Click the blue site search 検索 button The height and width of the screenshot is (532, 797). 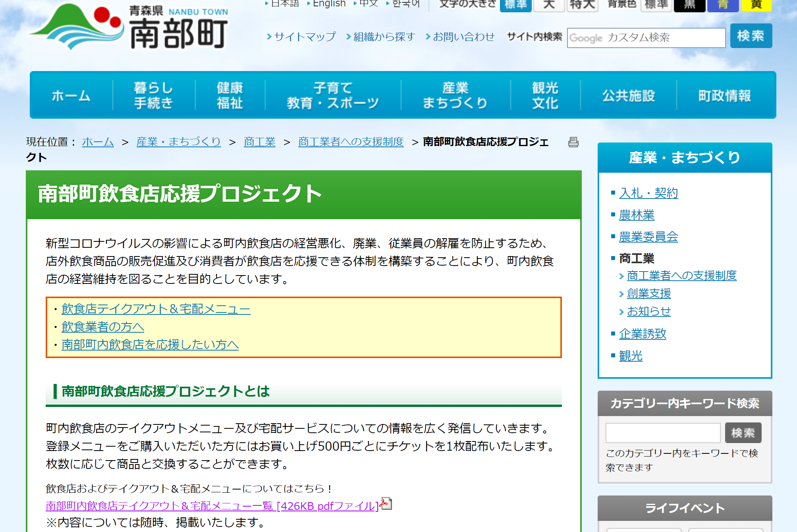(751, 36)
